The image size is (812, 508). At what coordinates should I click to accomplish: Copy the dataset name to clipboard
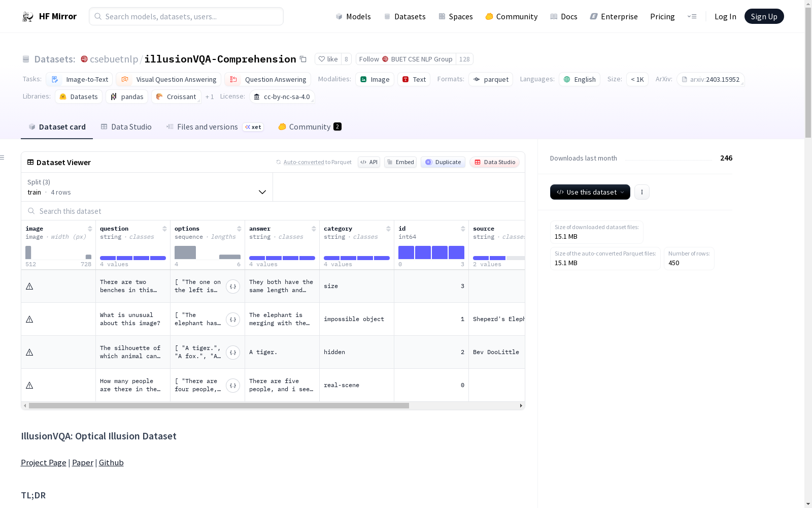pyautogui.click(x=303, y=59)
